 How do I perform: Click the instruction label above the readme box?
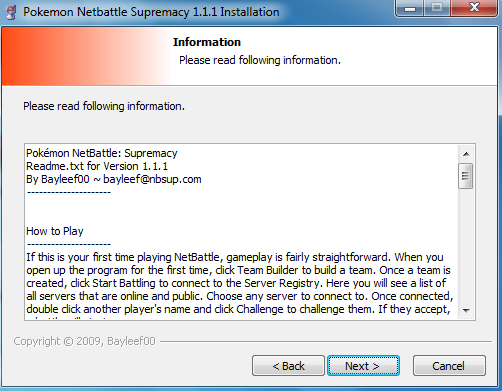click(104, 106)
